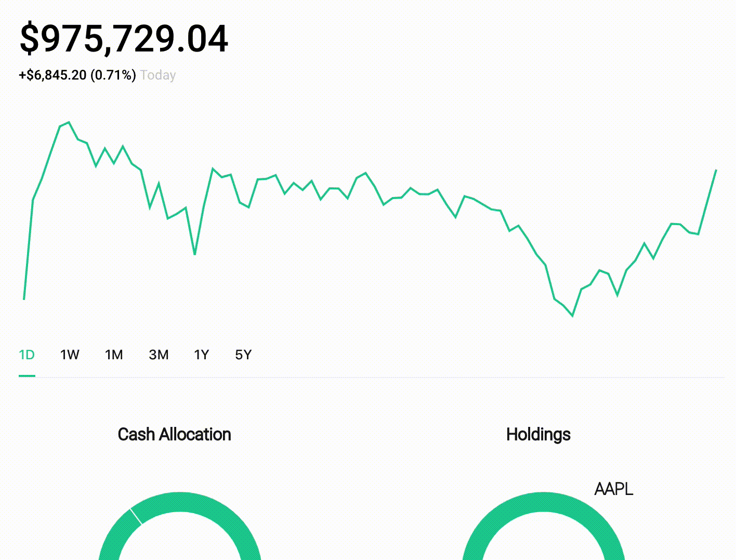736x560 pixels.
Task: Click the Today label
Action: (158, 75)
